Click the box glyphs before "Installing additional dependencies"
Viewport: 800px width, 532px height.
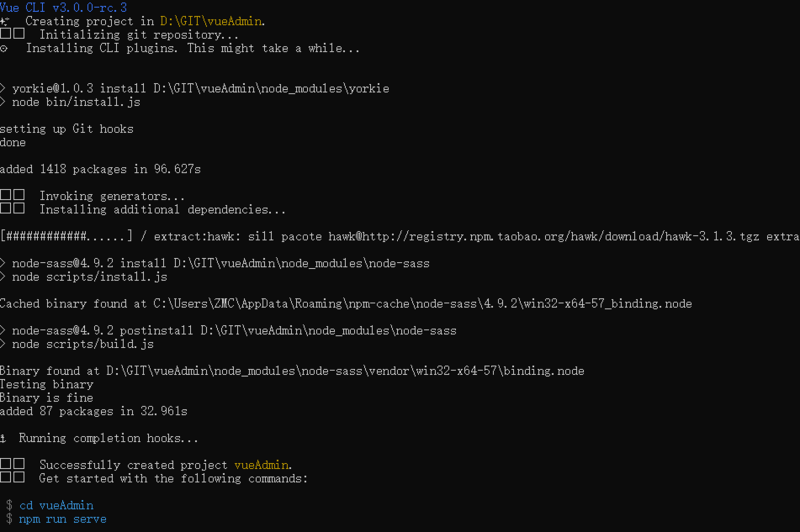[x=13, y=210]
